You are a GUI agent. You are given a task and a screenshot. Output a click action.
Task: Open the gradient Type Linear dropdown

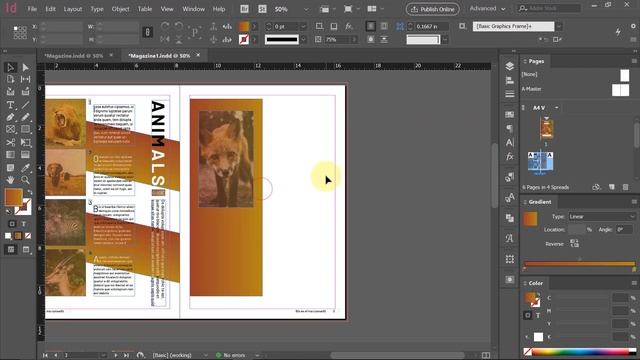pyautogui.click(x=602, y=217)
